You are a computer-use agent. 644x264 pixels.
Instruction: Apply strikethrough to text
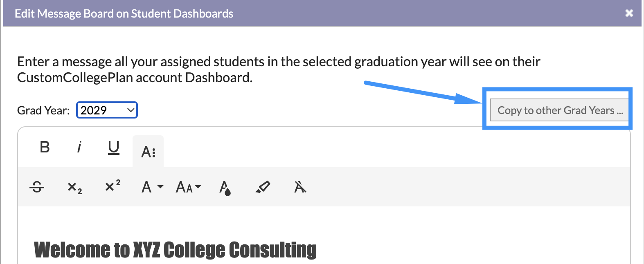37,187
